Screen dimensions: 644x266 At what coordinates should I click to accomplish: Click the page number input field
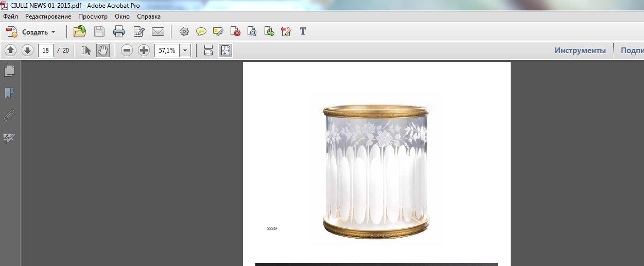pyautogui.click(x=46, y=51)
